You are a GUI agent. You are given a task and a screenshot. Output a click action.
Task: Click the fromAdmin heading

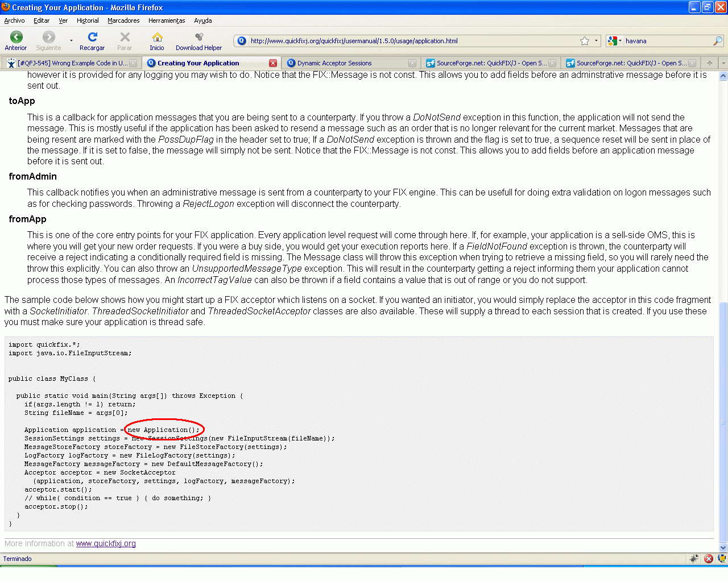point(33,177)
